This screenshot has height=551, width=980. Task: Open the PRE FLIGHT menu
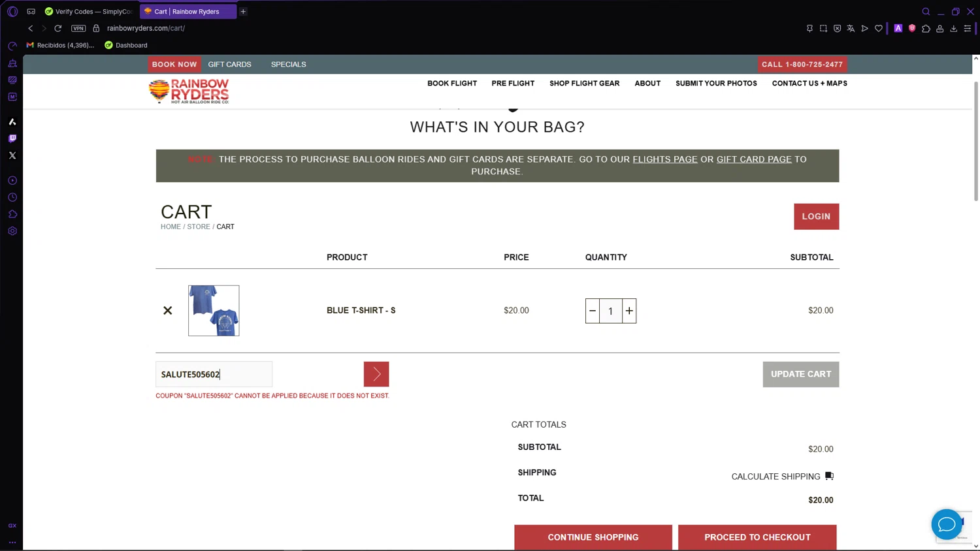pyautogui.click(x=513, y=84)
